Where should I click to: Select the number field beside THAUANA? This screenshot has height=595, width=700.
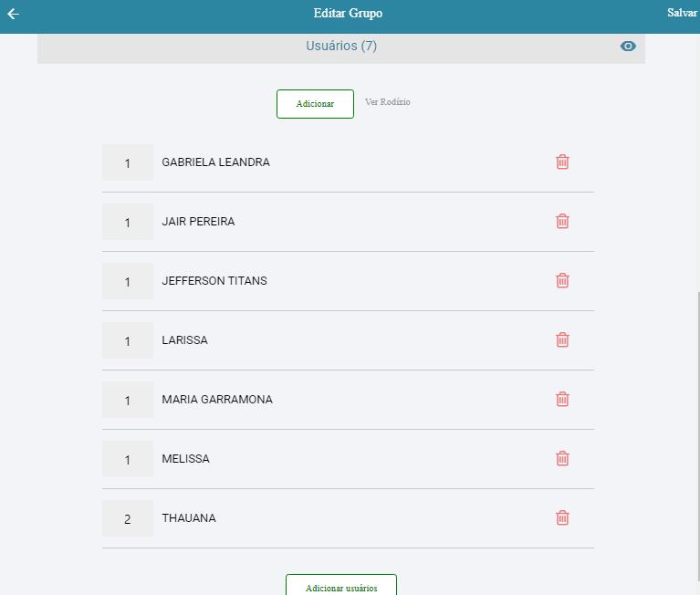[128, 518]
